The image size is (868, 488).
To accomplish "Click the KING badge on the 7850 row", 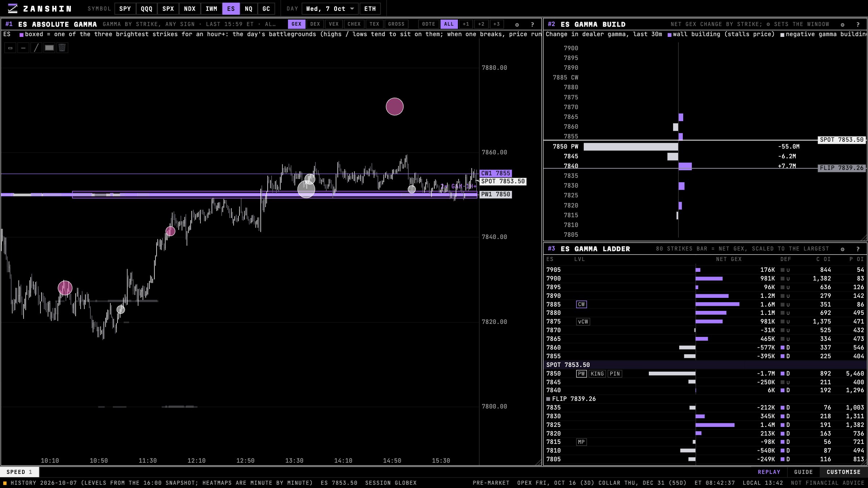I will tap(597, 374).
